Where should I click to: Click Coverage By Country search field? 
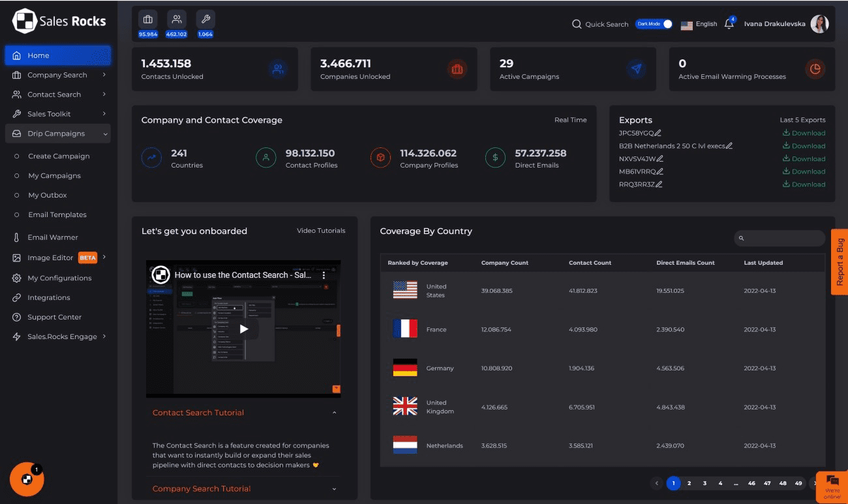(x=780, y=239)
